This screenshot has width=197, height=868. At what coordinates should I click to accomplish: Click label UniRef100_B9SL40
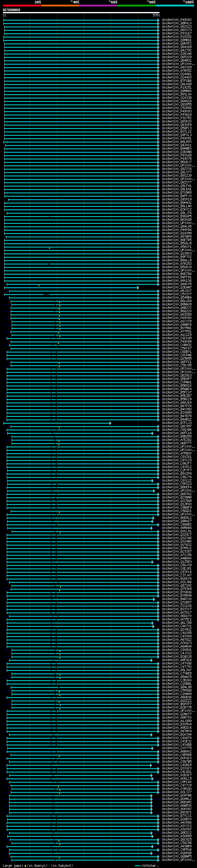tap(177, 94)
